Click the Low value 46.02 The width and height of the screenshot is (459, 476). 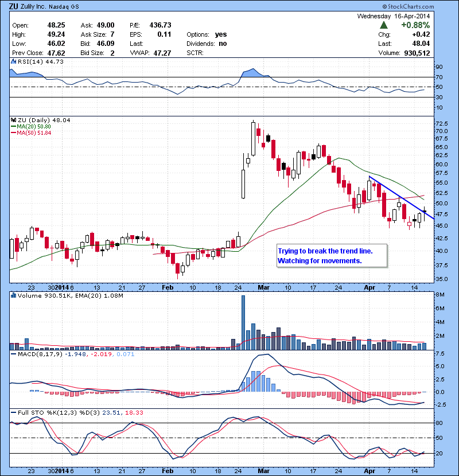coord(56,44)
